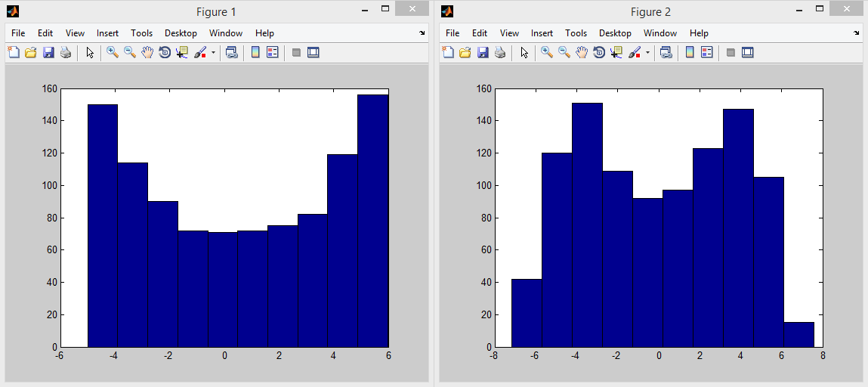Open the Insert menu in Figure 2

tap(542, 33)
